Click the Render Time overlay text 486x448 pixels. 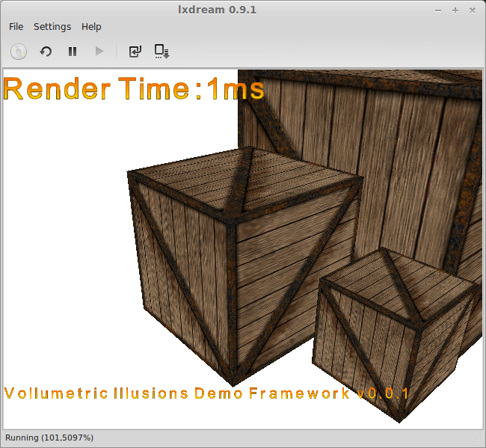[134, 89]
